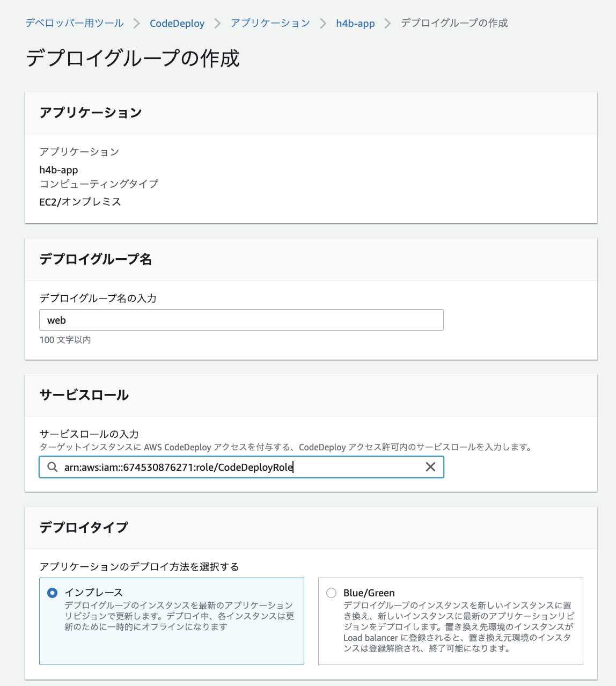616x686 pixels.
Task: Select the インプレース deployment type card
Action: (171, 621)
